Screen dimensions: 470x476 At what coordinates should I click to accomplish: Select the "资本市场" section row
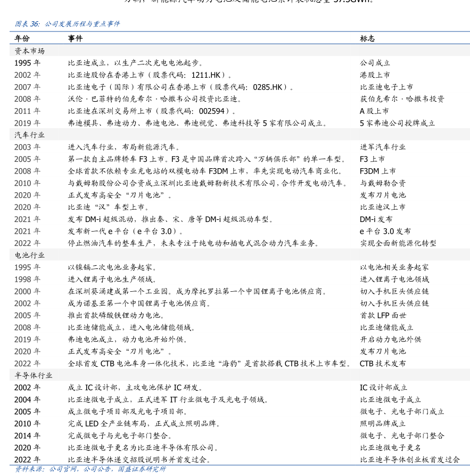tap(29, 51)
